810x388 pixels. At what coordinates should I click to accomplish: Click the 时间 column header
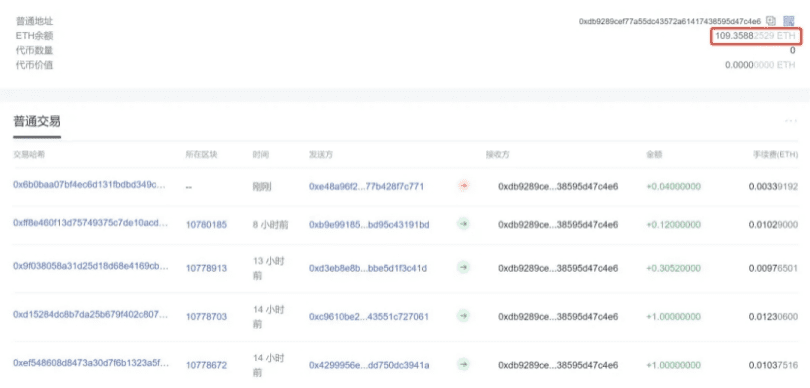(260, 154)
